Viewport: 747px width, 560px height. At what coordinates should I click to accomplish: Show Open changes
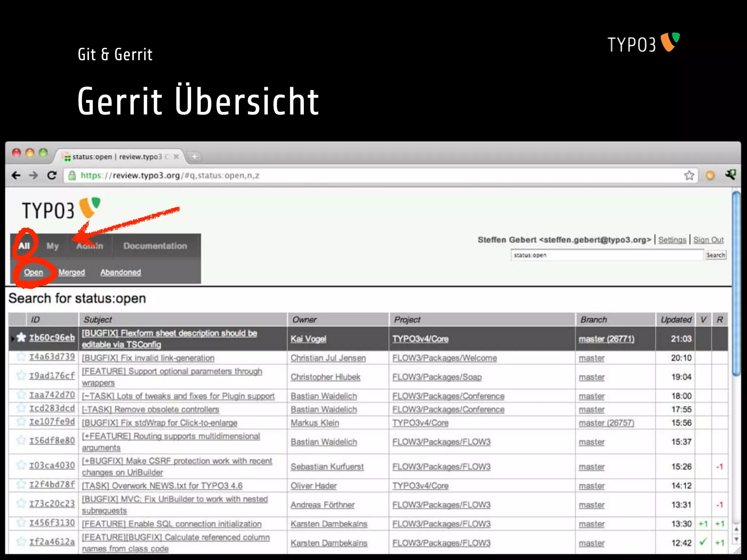pos(34,272)
